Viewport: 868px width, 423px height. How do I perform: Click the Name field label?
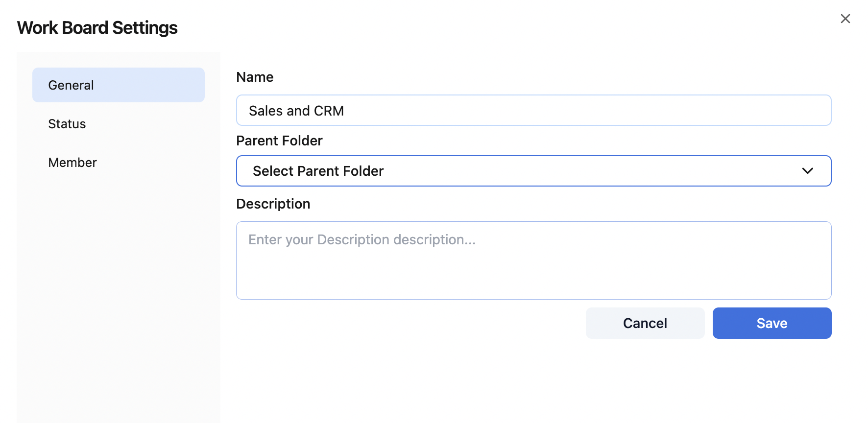pos(255,77)
